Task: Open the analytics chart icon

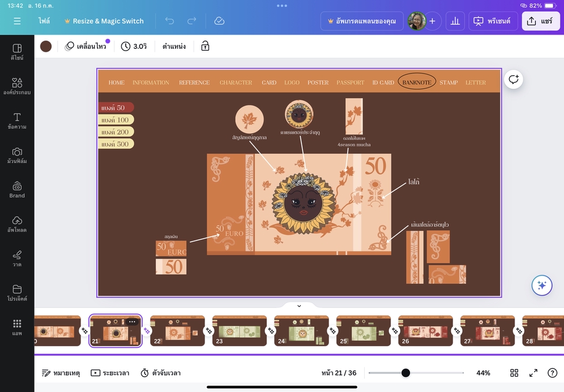Action: 455,21
